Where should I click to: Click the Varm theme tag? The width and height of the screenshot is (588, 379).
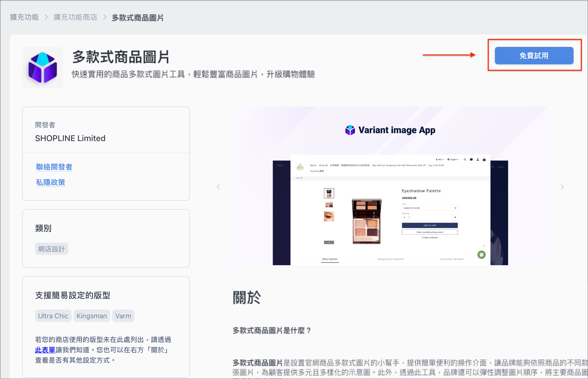123,316
